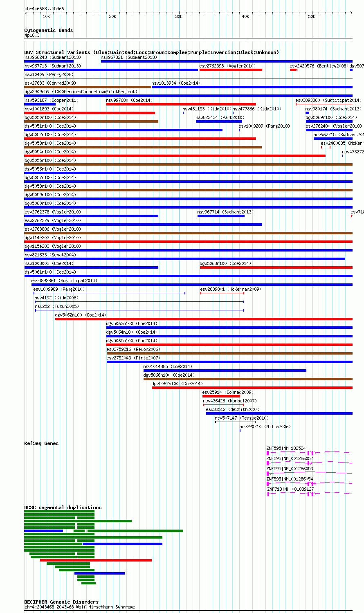Image resolution: width=364 pixels, height=613 pixels.
Task: Click esv2762378 (Vogler2010) label
Action: point(53,212)
